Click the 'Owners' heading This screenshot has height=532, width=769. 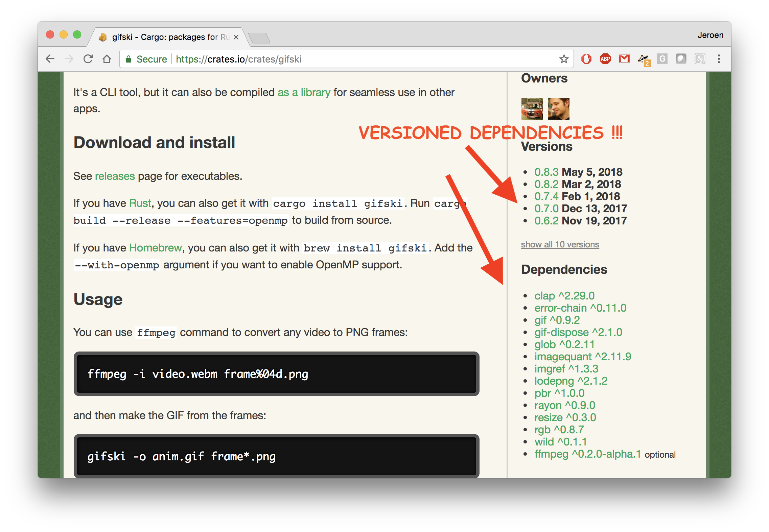pos(544,78)
